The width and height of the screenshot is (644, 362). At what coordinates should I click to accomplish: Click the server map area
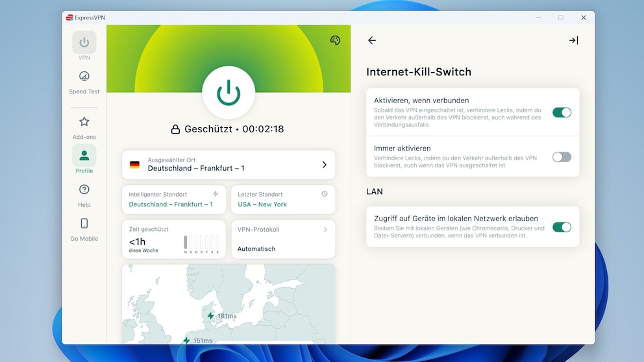coord(229,304)
